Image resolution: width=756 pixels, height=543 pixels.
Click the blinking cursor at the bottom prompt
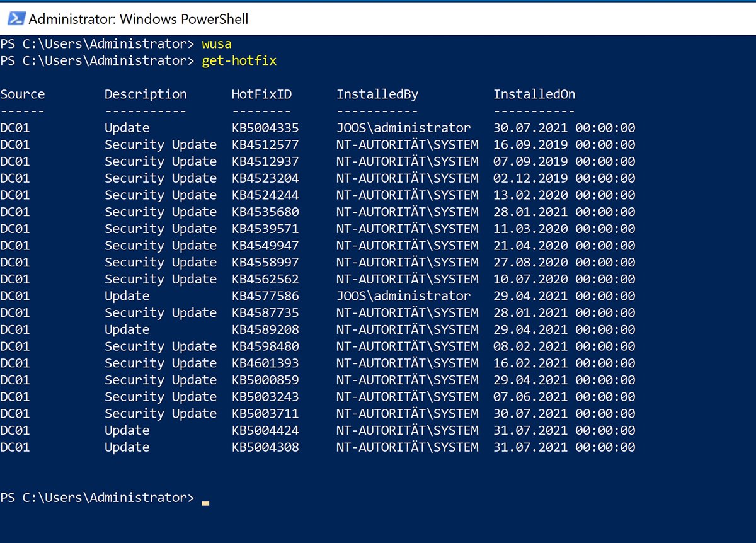(x=205, y=502)
